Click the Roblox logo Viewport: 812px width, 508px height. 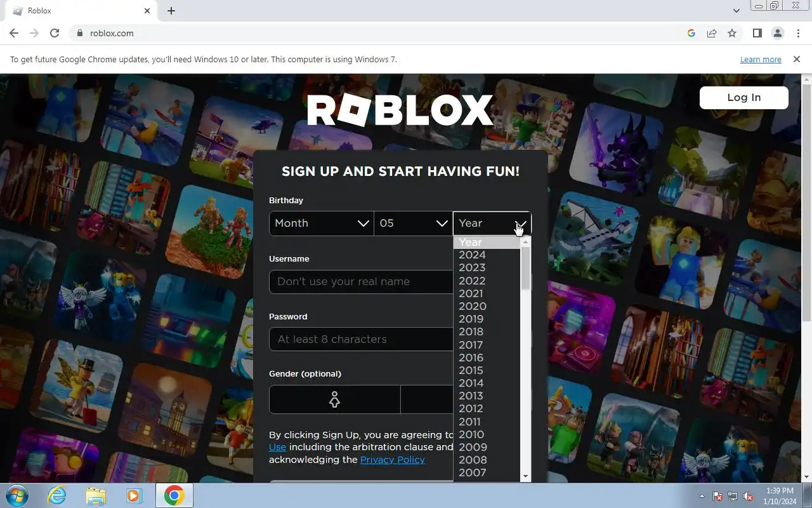[400, 110]
